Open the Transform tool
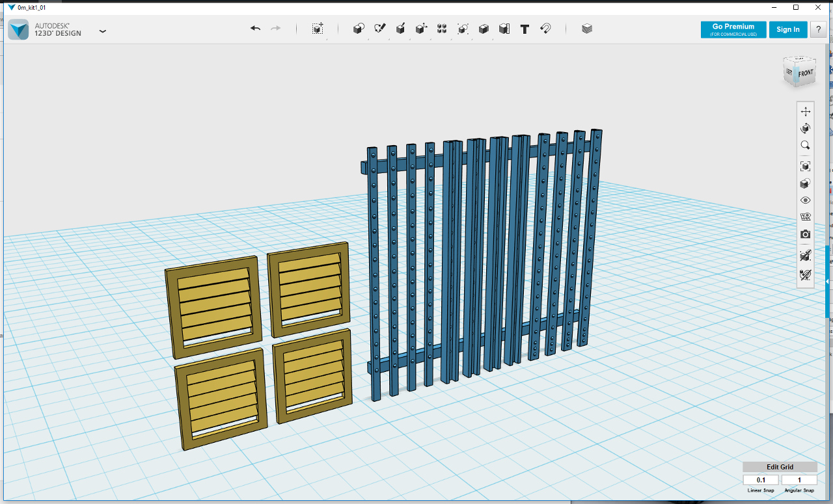 pyautogui.click(x=318, y=29)
